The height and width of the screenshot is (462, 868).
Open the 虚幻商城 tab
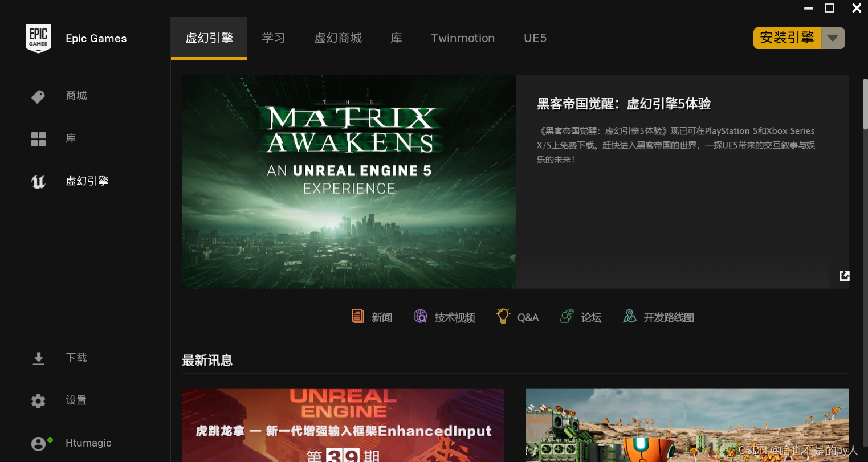(338, 38)
